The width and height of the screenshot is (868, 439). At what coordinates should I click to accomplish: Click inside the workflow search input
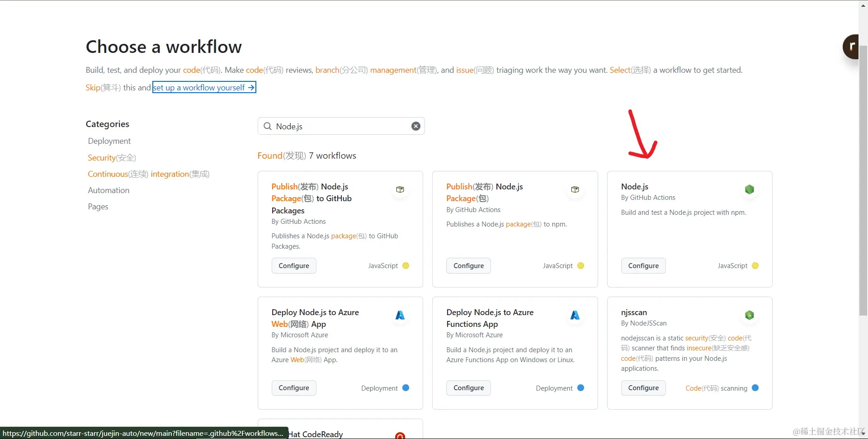pyautogui.click(x=341, y=126)
